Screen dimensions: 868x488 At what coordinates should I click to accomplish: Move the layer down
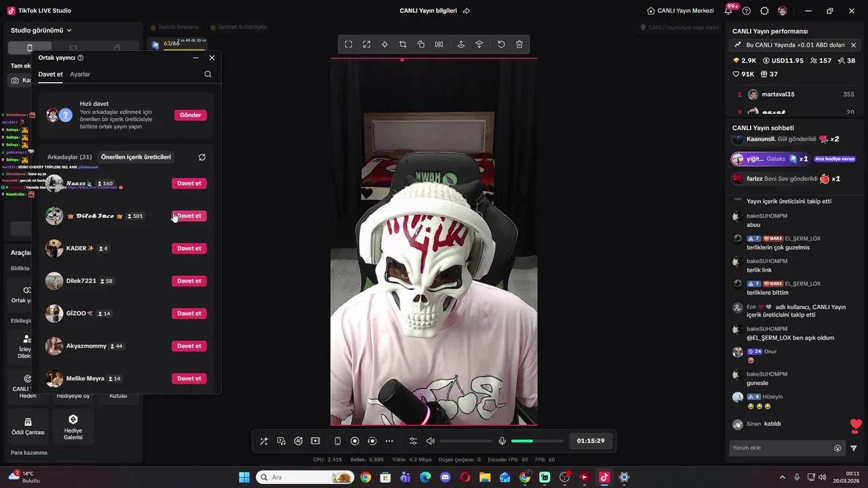click(x=479, y=44)
